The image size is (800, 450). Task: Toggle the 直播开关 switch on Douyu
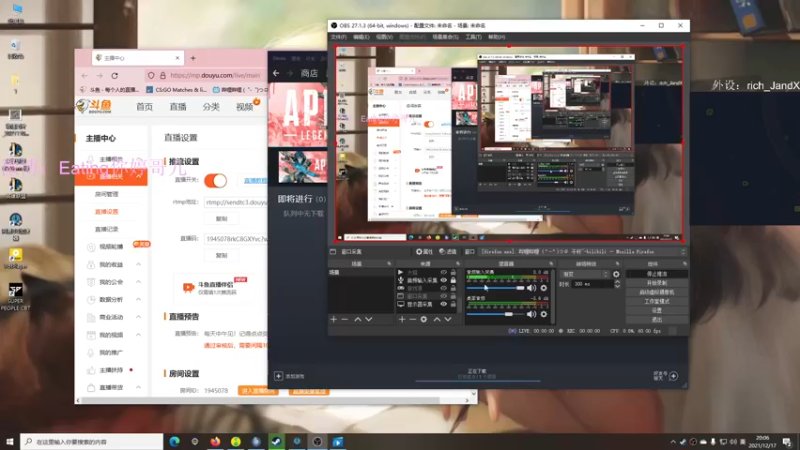215,180
